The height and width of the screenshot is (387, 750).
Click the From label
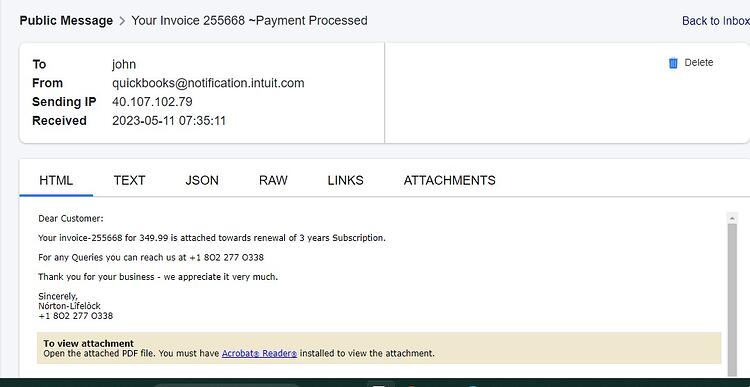click(x=47, y=83)
